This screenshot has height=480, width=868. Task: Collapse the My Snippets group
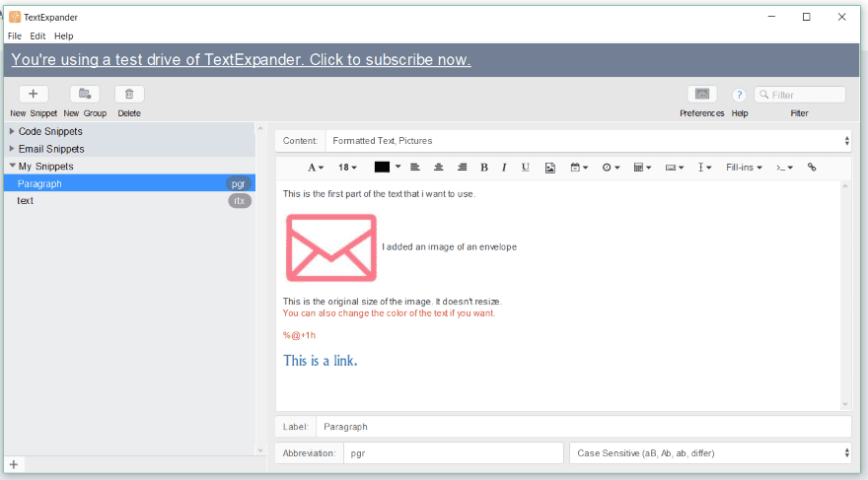[12, 166]
